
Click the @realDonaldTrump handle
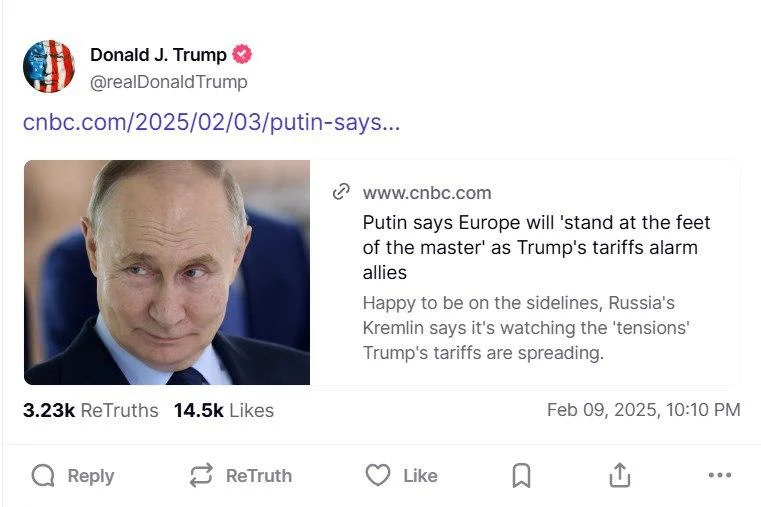pos(168,82)
